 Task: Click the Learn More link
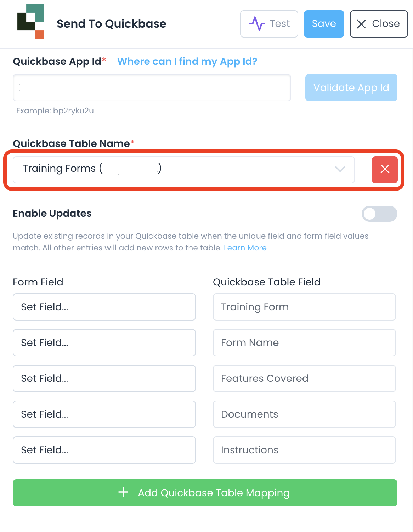coord(245,248)
